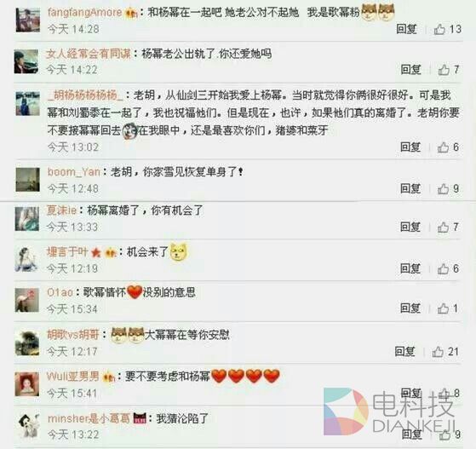Reply to 胡歌vs胡哥's comment

coord(404,352)
